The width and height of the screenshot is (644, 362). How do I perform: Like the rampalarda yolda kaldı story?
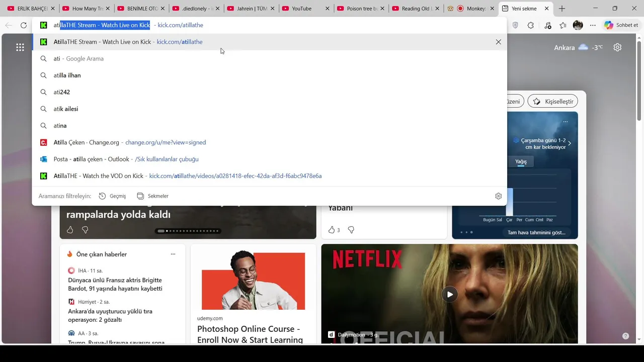point(70,230)
